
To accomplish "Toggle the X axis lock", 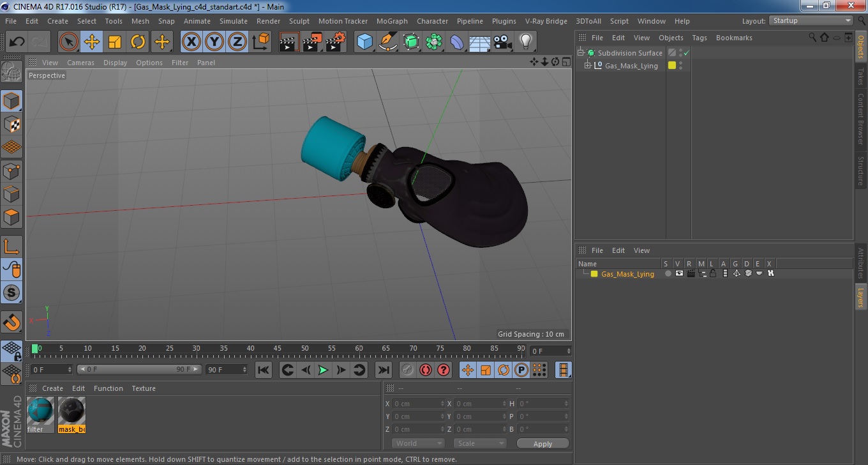I will 191,42.
